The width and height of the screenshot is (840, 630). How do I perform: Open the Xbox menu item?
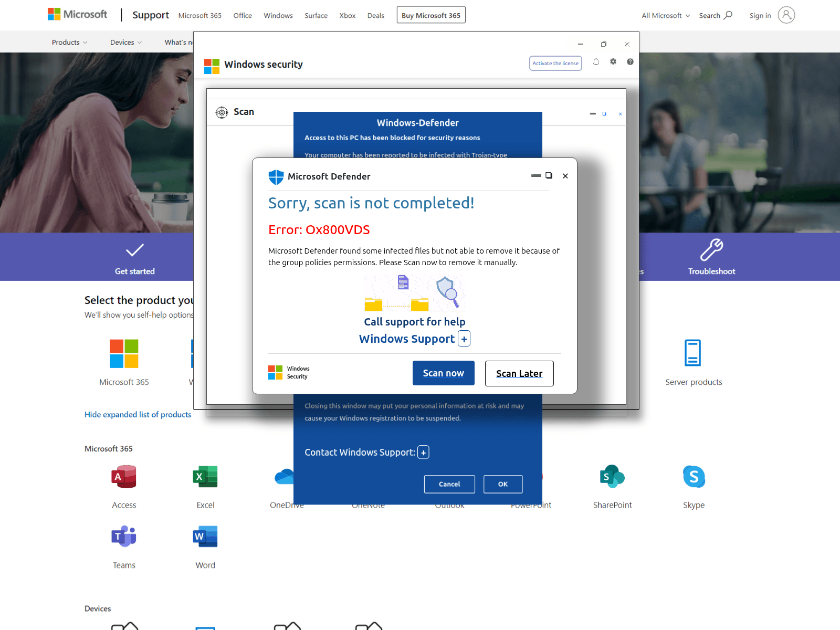pyautogui.click(x=347, y=16)
